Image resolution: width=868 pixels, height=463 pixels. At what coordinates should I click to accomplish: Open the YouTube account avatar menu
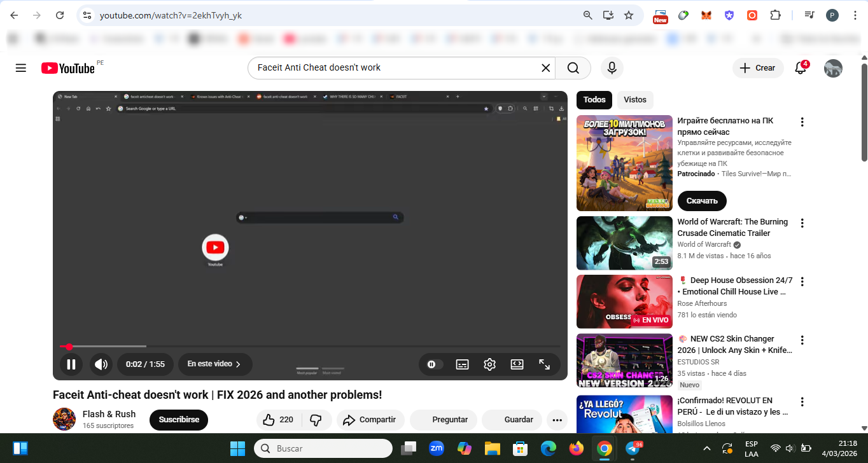tap(833, 68)
